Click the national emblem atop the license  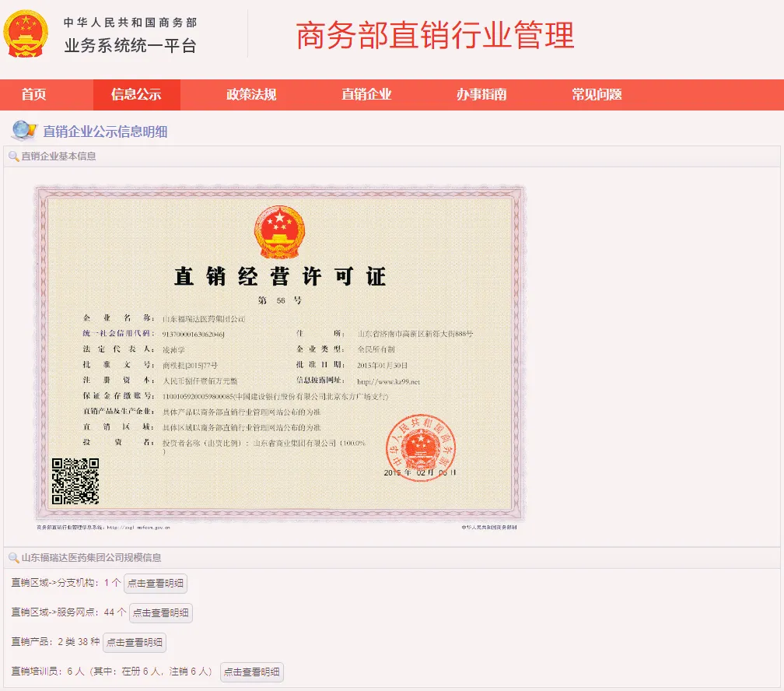279,232
